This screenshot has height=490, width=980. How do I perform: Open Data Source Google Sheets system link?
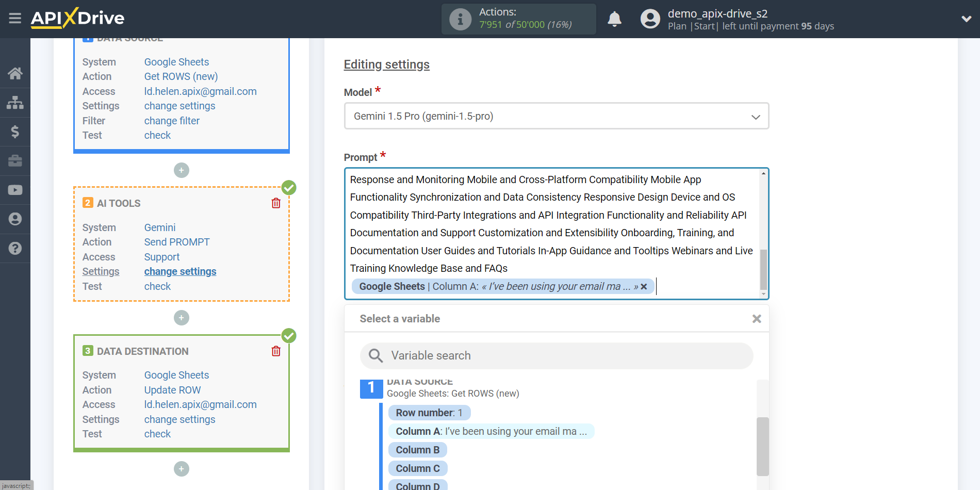click(176, 62)
